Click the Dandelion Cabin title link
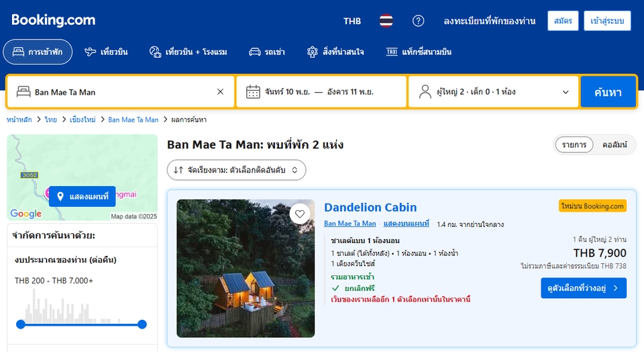Screen dimensions: 644x352 pos(370,208)
